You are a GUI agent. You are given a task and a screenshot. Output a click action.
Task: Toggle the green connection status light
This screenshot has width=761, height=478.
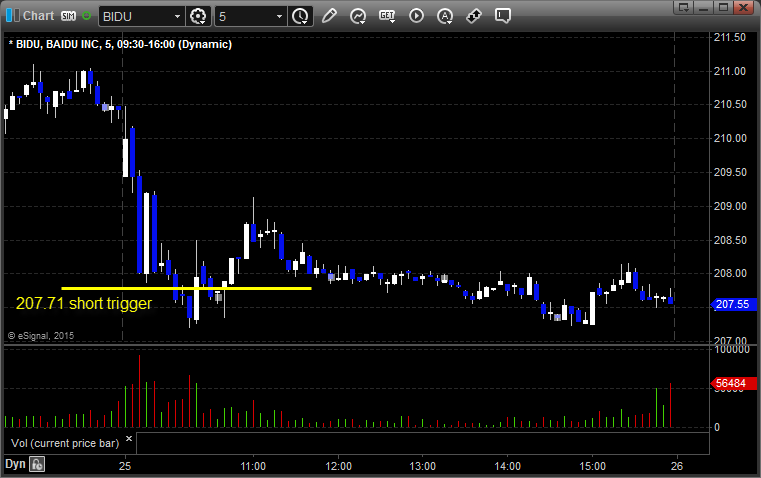click(x=87, y=16)
